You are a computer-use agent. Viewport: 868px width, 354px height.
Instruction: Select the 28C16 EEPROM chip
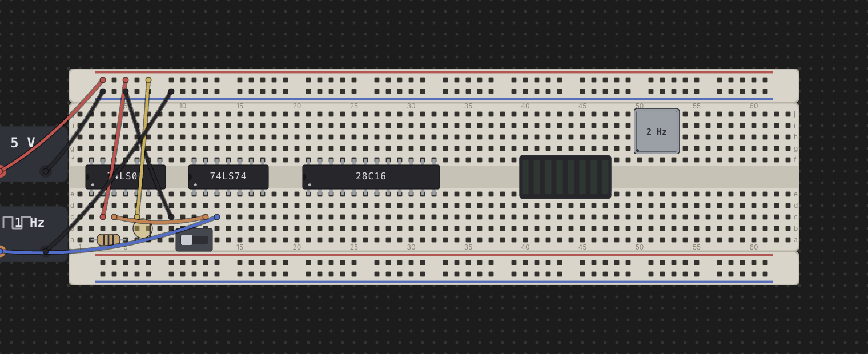pos(371,176)
